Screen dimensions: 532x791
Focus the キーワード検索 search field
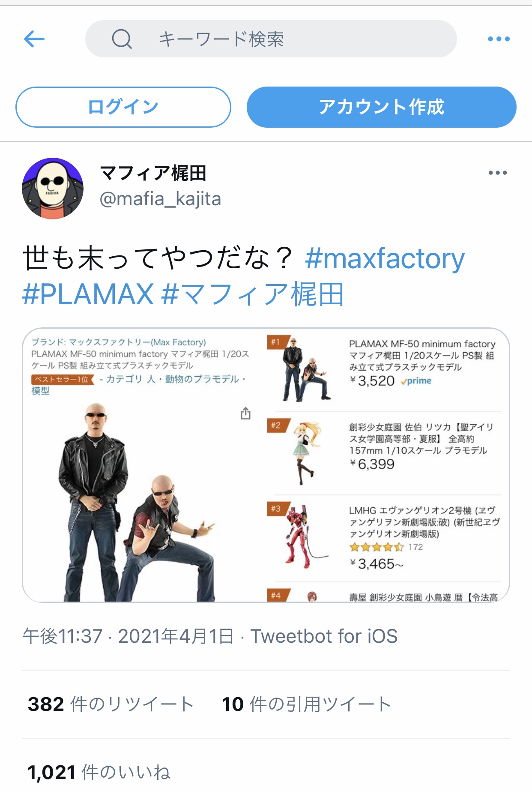pyautogui.click(x=271, y=39)
